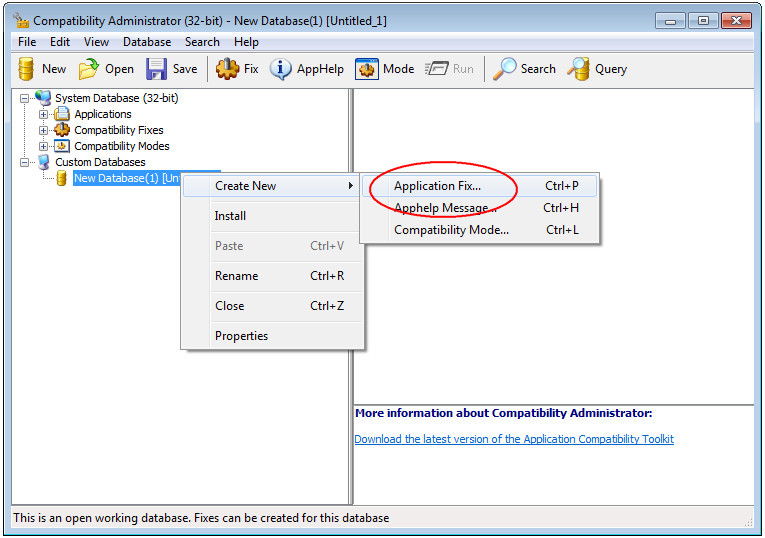Follow the Download latest Application Compatibility Toolkit link

coord(514,439)
